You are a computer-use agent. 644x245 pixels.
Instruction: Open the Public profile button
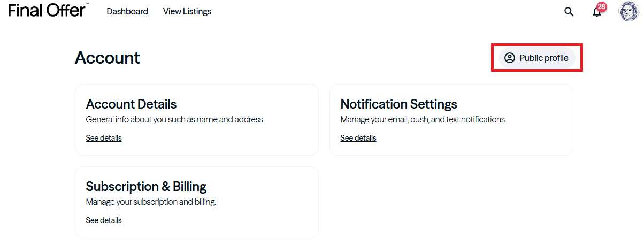pyautogui.click(x=537, y=58)
